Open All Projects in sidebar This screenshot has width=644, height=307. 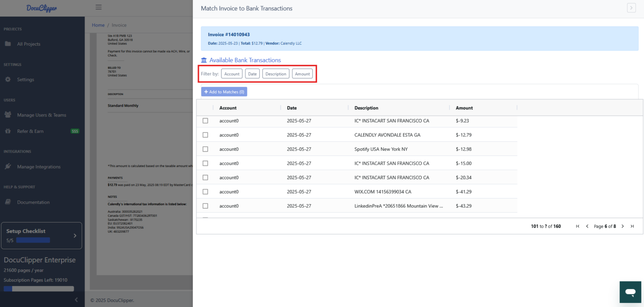click(29, 44)
